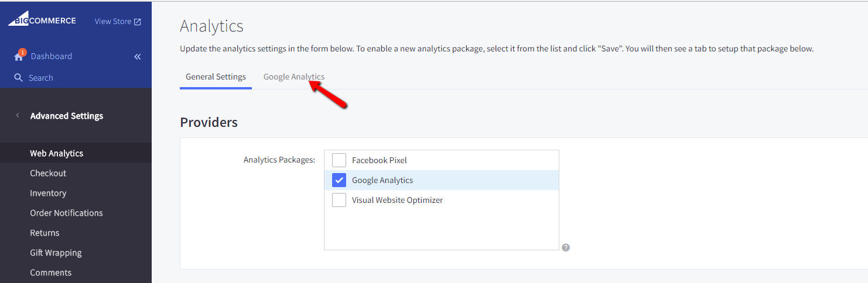Tick the Visual Website Optimizer checkbox
Viewport: 868px width, 283px height.
[339, 200]
